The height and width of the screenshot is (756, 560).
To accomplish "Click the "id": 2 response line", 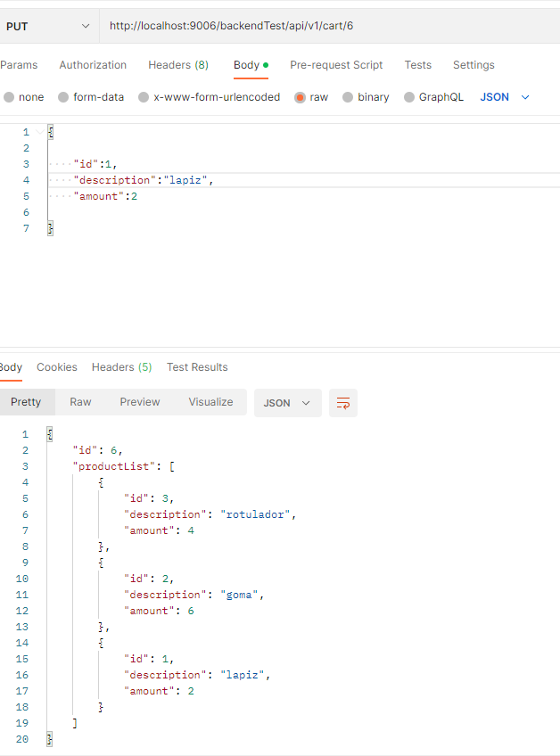I will tap(149, 579).
